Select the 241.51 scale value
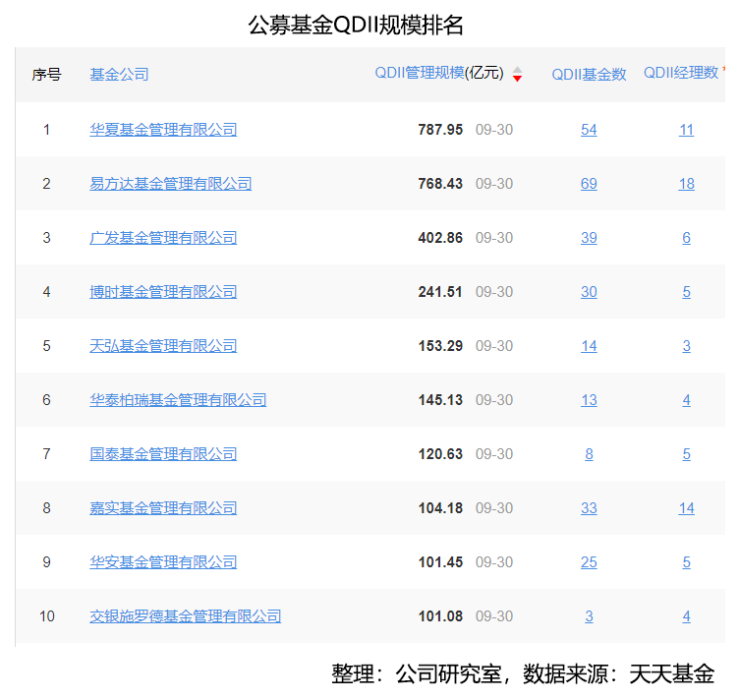 [x=440, y=292]
